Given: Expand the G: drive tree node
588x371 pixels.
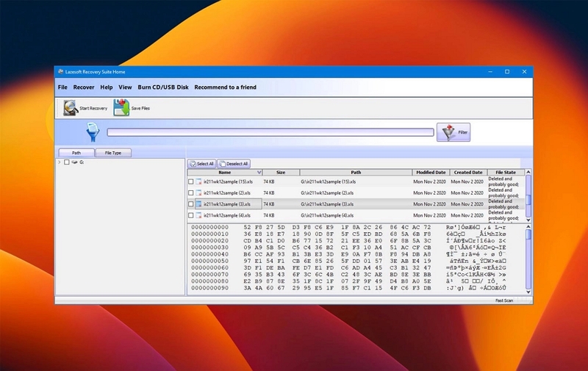Looking at the screenshot, I should coord(60,162).
